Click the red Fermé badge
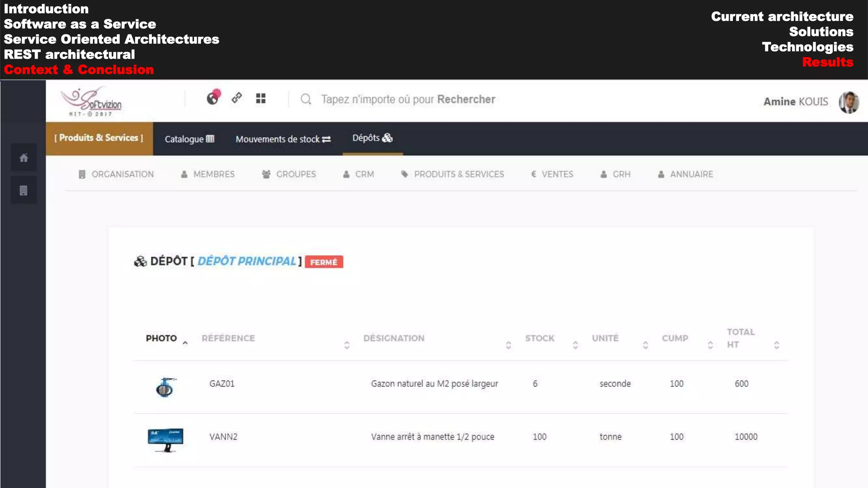868x488 pixels. 324,262
